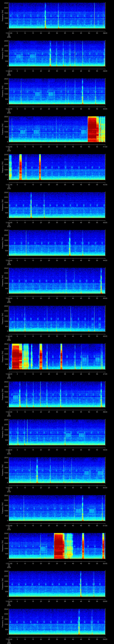Image resolution: width=114 pixels, height=644 pixels.
Task: Open the spectrogram panel starting at 13:37:00
Action: click(x=57, y=16)
